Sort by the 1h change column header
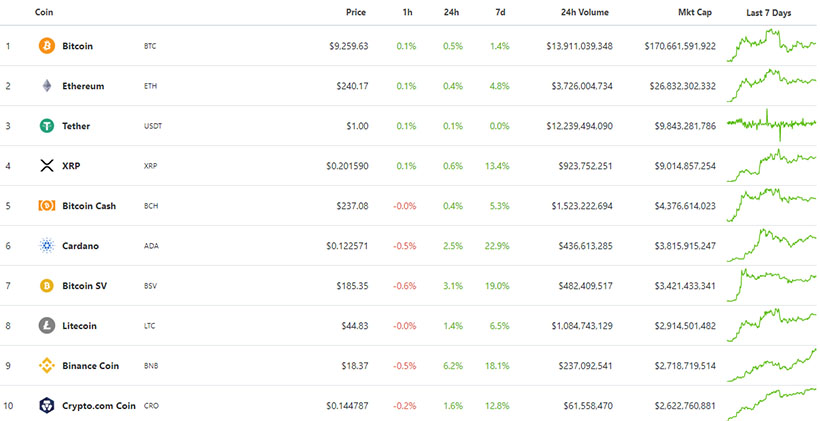 (x=407, y=12)
